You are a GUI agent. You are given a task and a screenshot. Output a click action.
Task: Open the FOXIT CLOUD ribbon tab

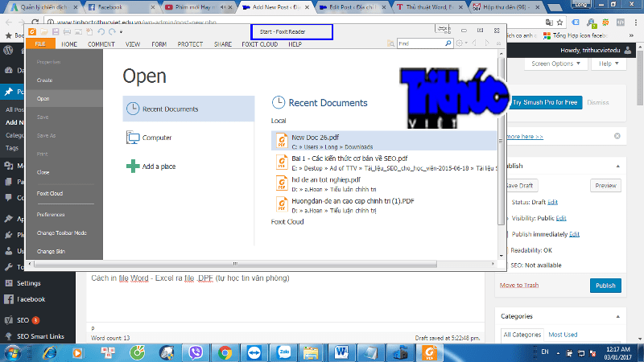[259, 44]
